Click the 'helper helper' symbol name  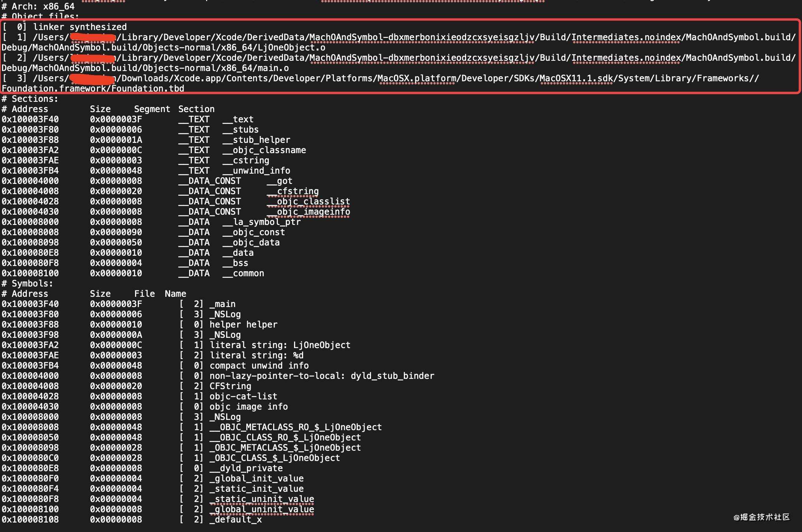pyautogui.click(x=244, y=324)
